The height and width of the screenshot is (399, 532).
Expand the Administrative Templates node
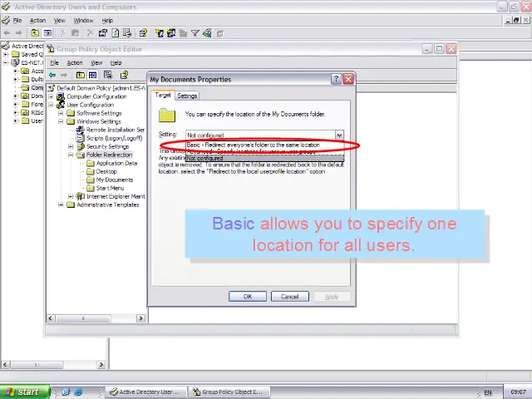click(x=61, y=204)
